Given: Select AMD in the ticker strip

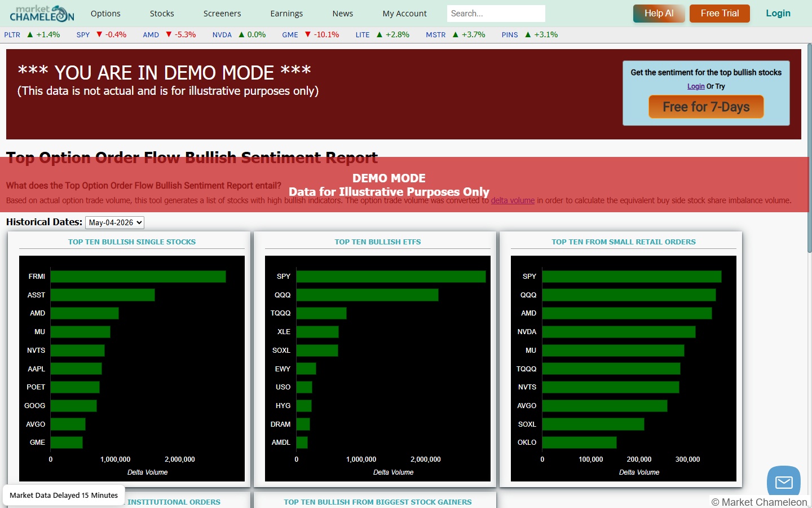Looking at the screenshot, I should 151,34.
